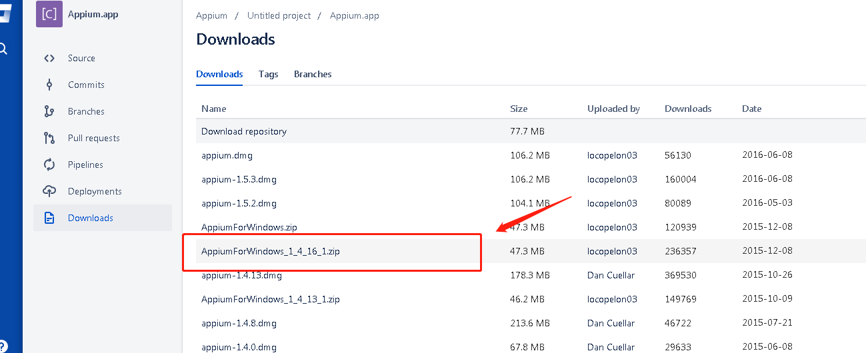
Task: Click the date 2016-05-03
Action: [767, 203]
